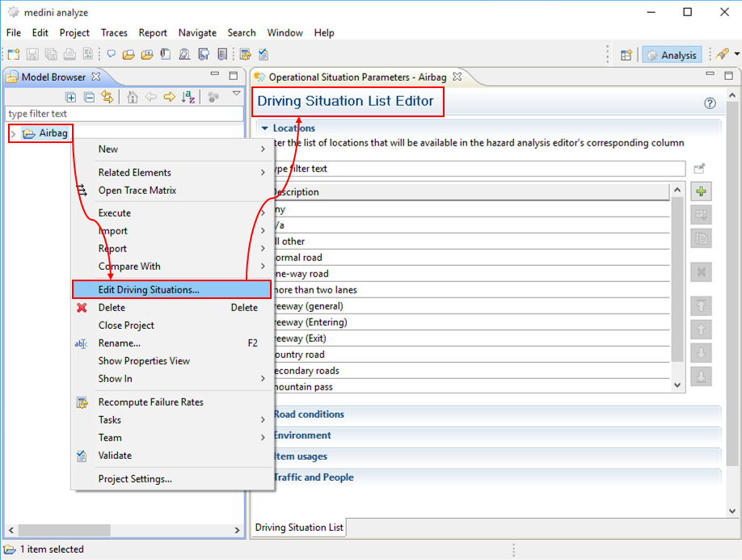Collapse the Locations section
The width and height of the screenshot is (742, 560).
[264, 128]
